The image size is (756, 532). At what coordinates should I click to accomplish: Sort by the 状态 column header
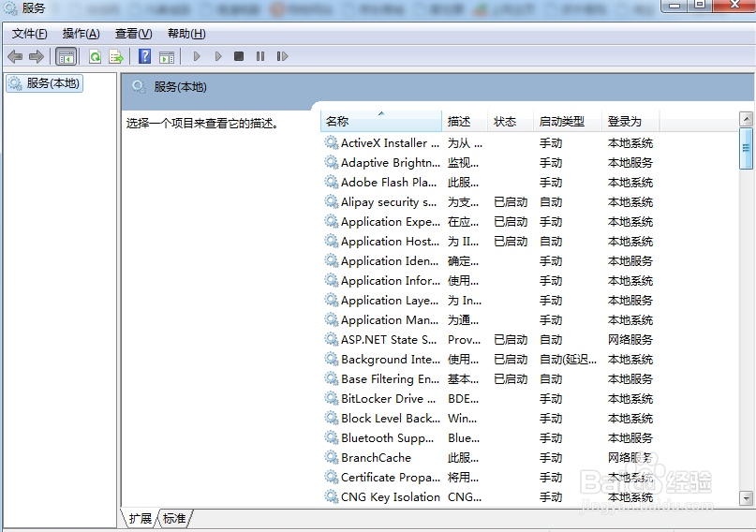click(511, 121)
